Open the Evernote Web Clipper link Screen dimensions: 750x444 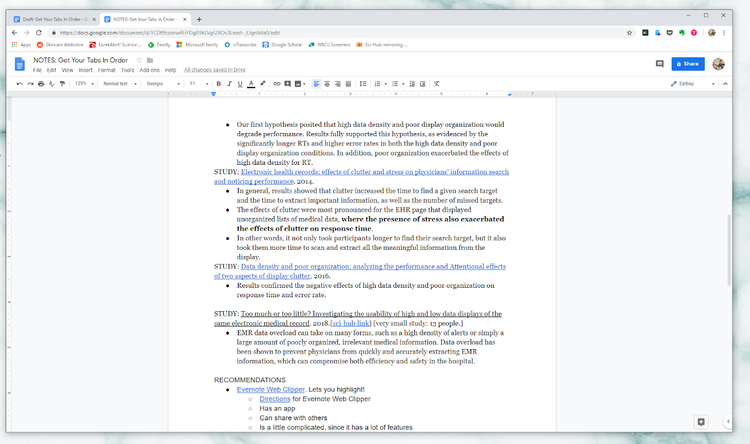271,389
